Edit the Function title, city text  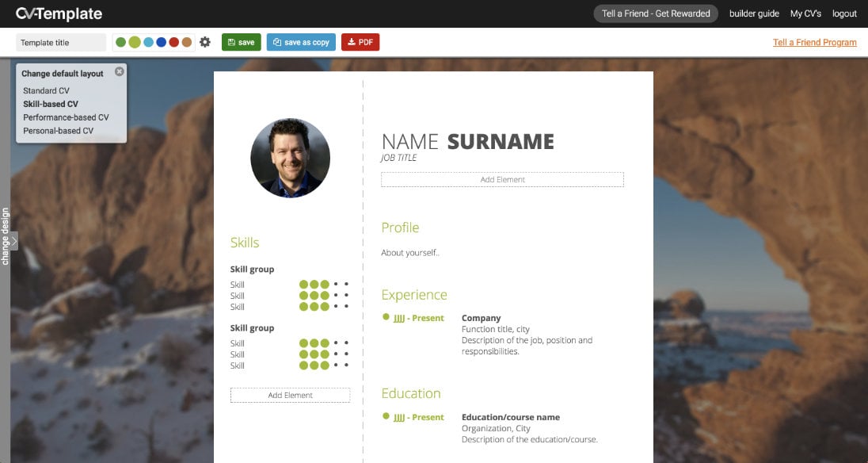coord(496,329)
